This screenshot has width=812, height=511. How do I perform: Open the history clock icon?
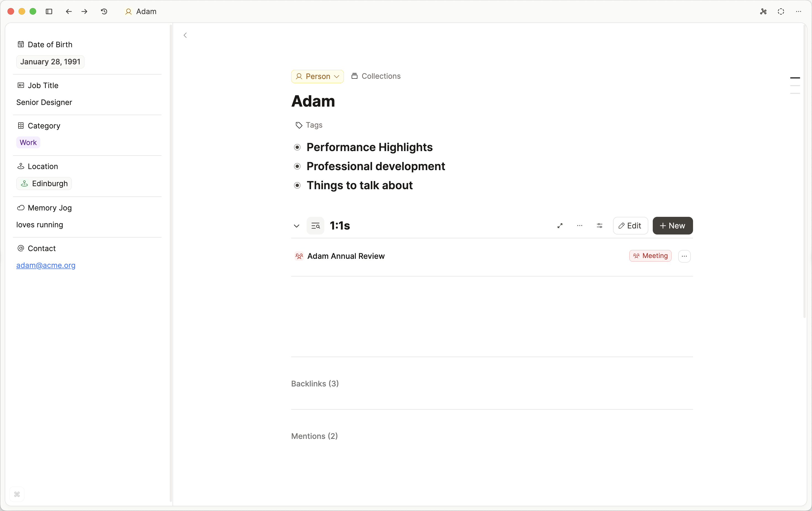coord(104,12)
